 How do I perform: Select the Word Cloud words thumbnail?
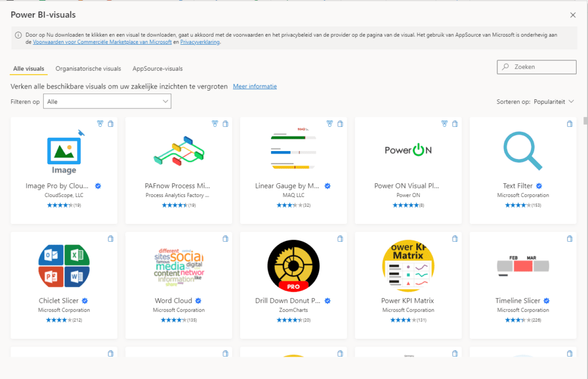tap(179, 266)
